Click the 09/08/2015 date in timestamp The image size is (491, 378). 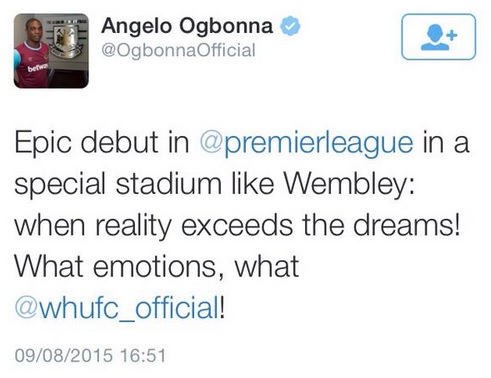click(x=64, y=355)
